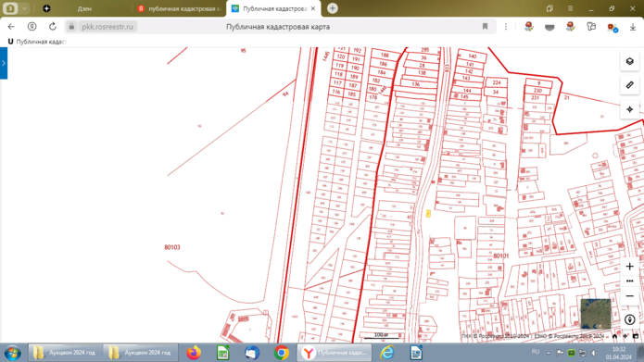Switch to the публичная кадастровая search tab
This screenshot has height=362, width=644.
tap(180, 8)
